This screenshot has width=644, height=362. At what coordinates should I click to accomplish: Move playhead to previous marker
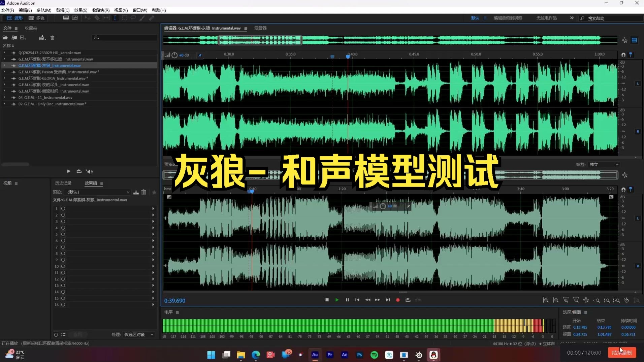357,300
